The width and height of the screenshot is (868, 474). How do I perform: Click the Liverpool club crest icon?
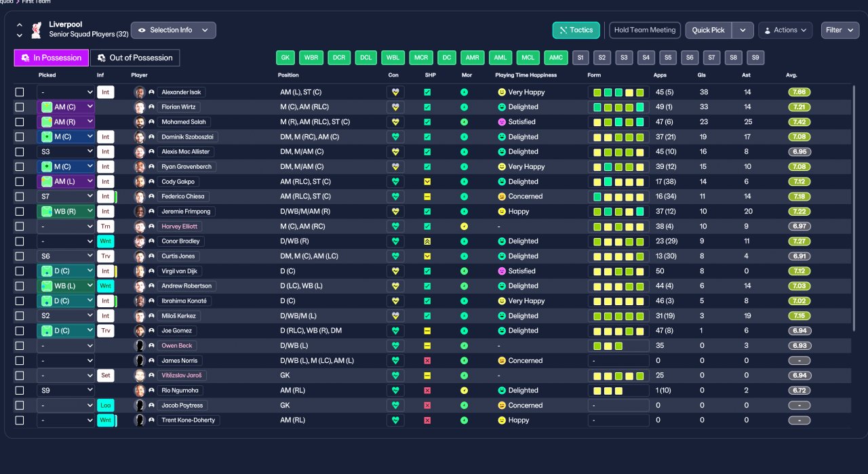[x=37, y=30]
